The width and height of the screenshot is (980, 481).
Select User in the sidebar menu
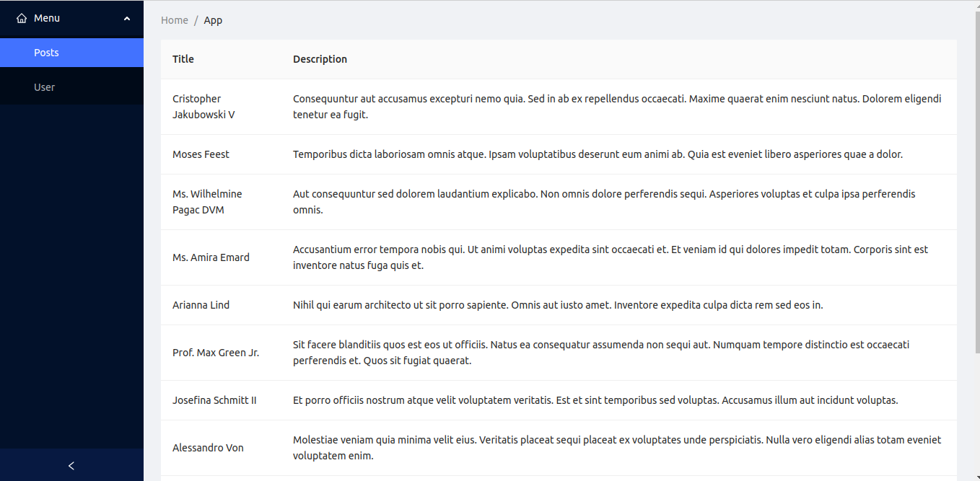pyautogui.click(x=45, y=87)
